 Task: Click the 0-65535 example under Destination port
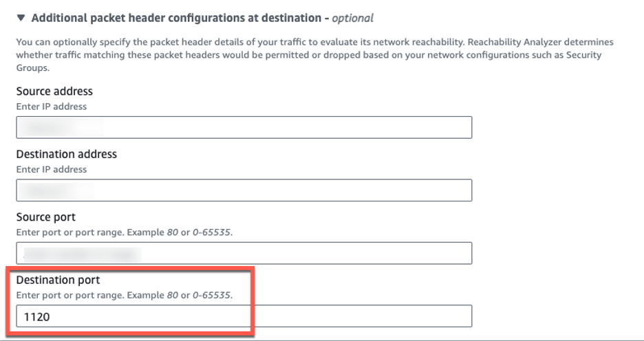210,296
